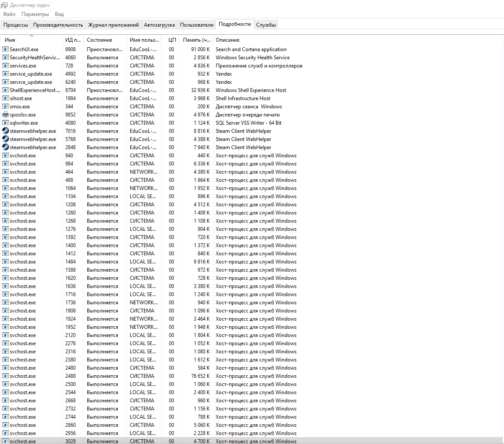Image resolution: width=504 pixels, height=444 pixels.
Task: Sort by the Состояние column header
Action: point(105,40)
